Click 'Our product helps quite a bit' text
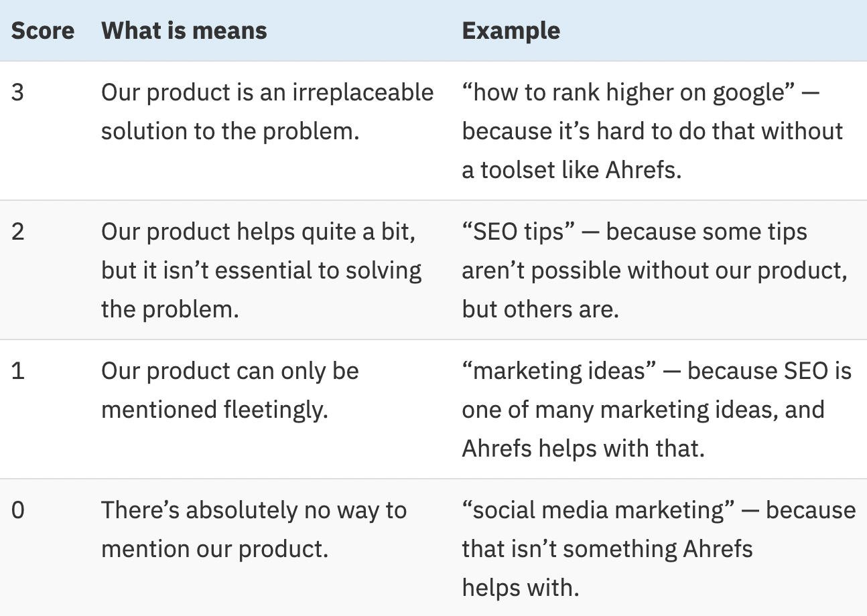The width and height of the screenshot is (867, 616). click(x=258, y=232)
